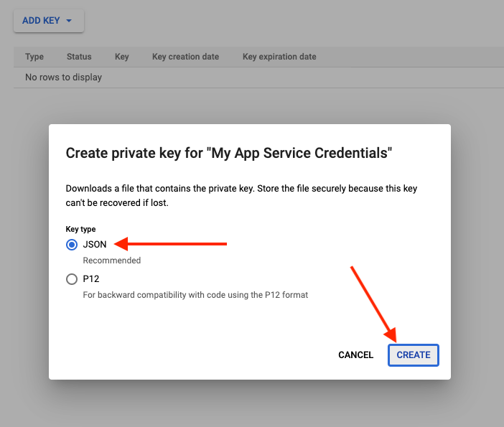This screenshot has width=504, height=427.
Task: Click the 'Recommended' label under JSON
Action: pyautogui.click(x=112, y=261)
